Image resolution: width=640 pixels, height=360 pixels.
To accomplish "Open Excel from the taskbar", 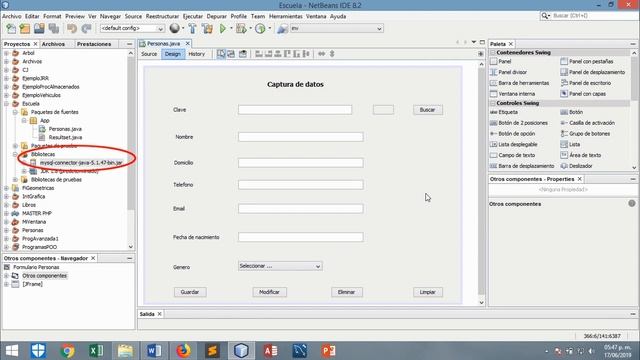I will pos(96,351).
